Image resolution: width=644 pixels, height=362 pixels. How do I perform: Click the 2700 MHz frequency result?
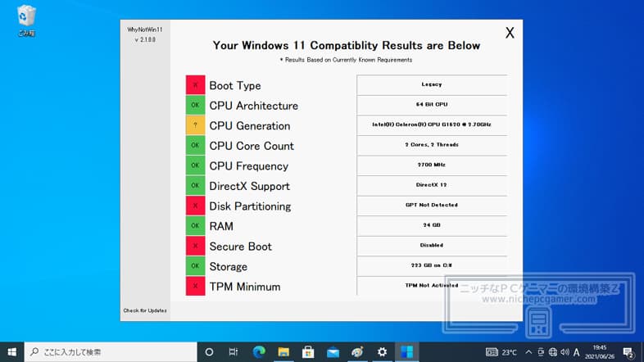[x=432, y=165]
